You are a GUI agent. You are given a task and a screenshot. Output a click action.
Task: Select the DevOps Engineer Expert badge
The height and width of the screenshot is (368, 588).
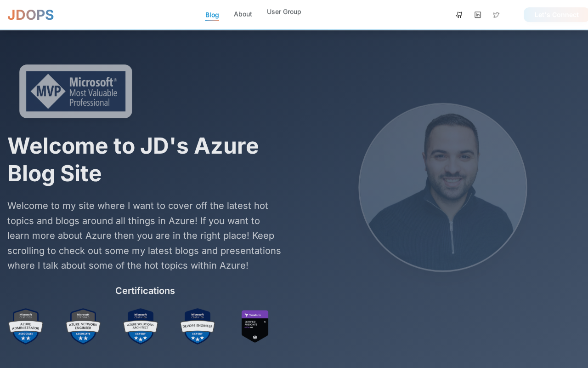point(198,326)
